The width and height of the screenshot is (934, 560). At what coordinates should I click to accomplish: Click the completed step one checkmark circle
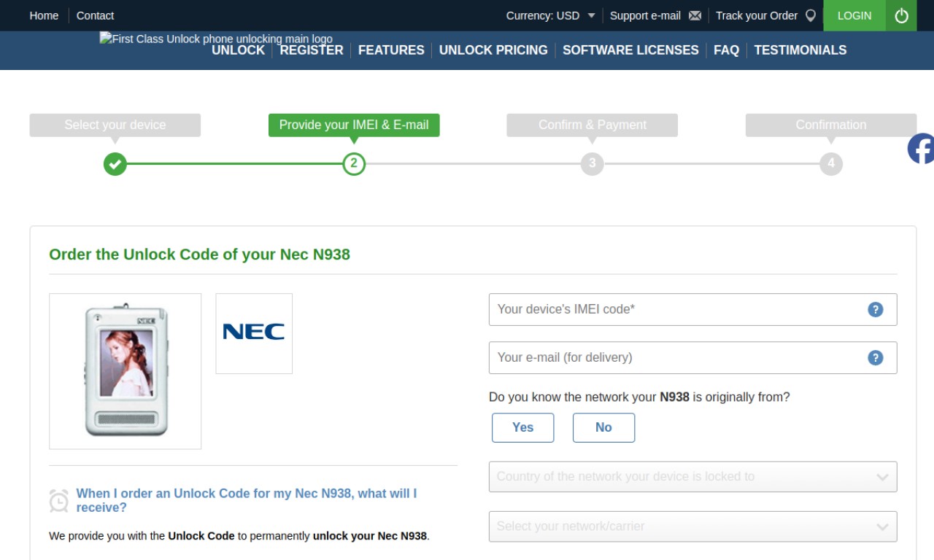click(x=115, y=164)
